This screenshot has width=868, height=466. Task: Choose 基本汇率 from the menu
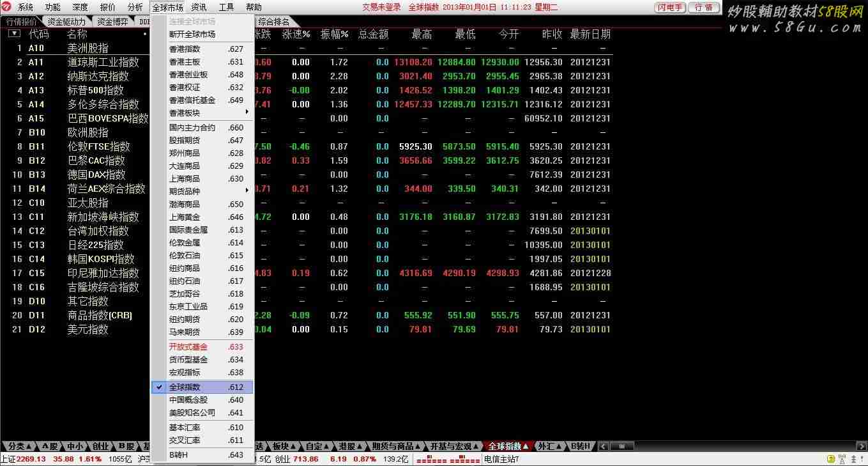[202, 428]
